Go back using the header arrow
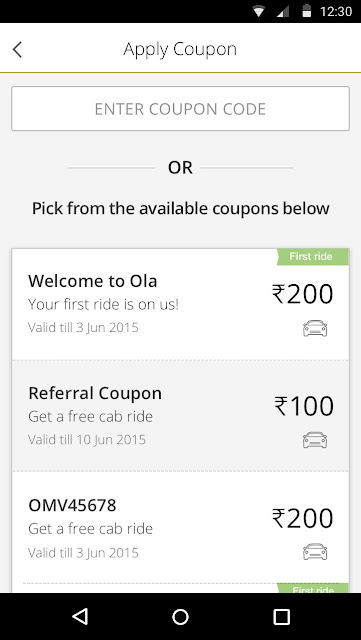Screen dimensions: 361x640 tap(17, 50)
